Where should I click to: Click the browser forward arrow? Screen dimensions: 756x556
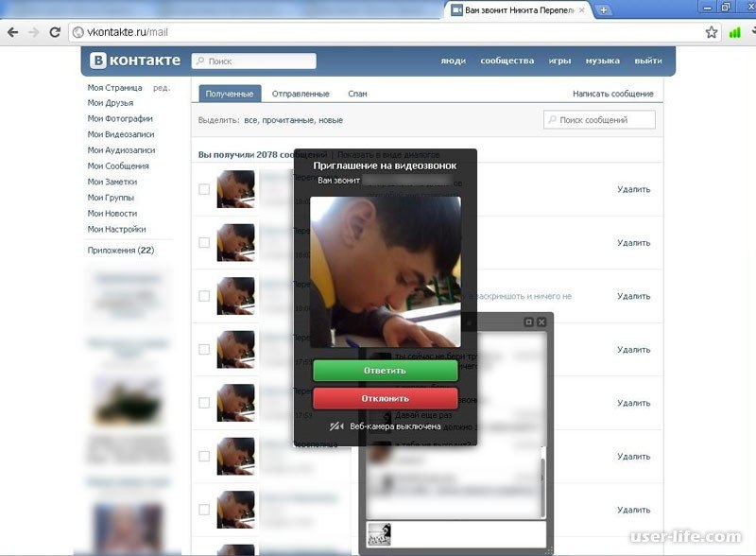point(34,32)
